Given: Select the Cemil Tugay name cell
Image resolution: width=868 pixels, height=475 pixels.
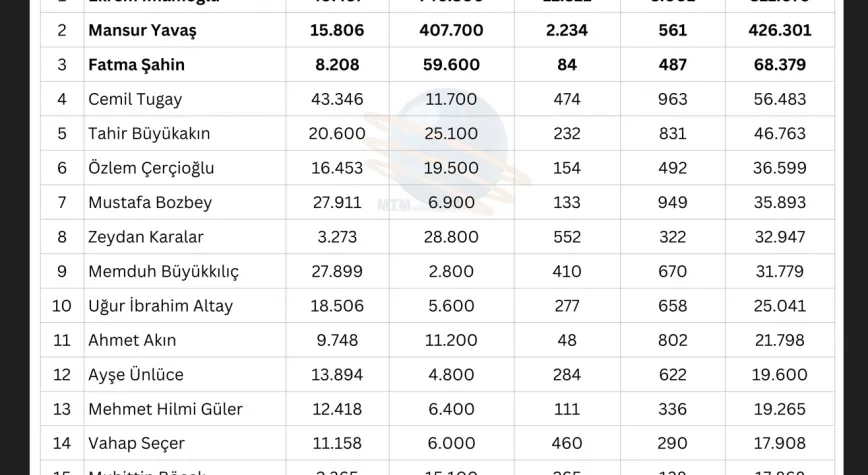Looking at the screenshot, I should 185,99.
